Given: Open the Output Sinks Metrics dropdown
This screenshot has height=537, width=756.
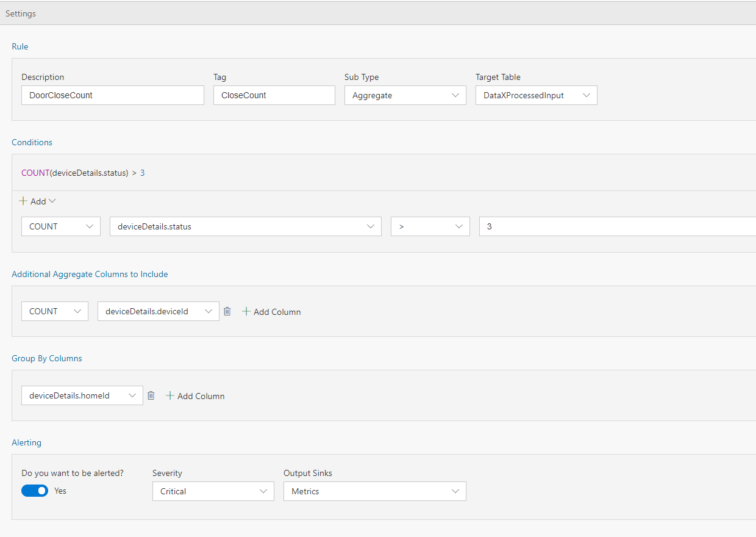Looking at the screenshot, I should click(x=374, y=491).
